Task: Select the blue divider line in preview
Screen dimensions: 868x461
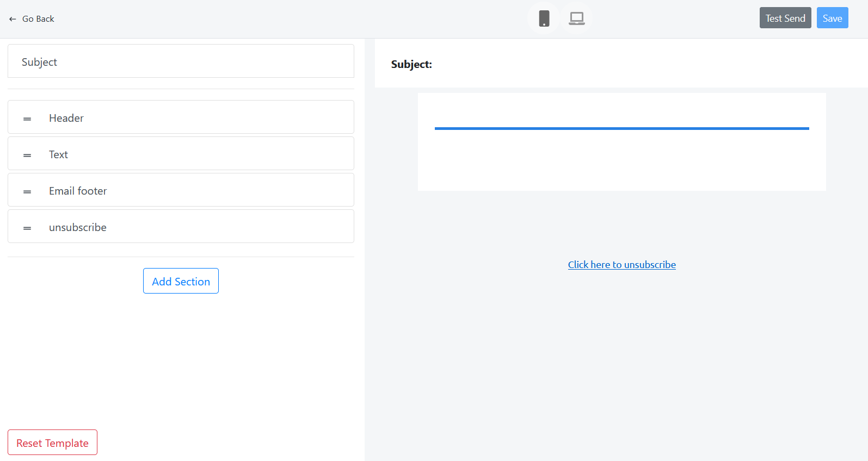Action: [621, 128]
